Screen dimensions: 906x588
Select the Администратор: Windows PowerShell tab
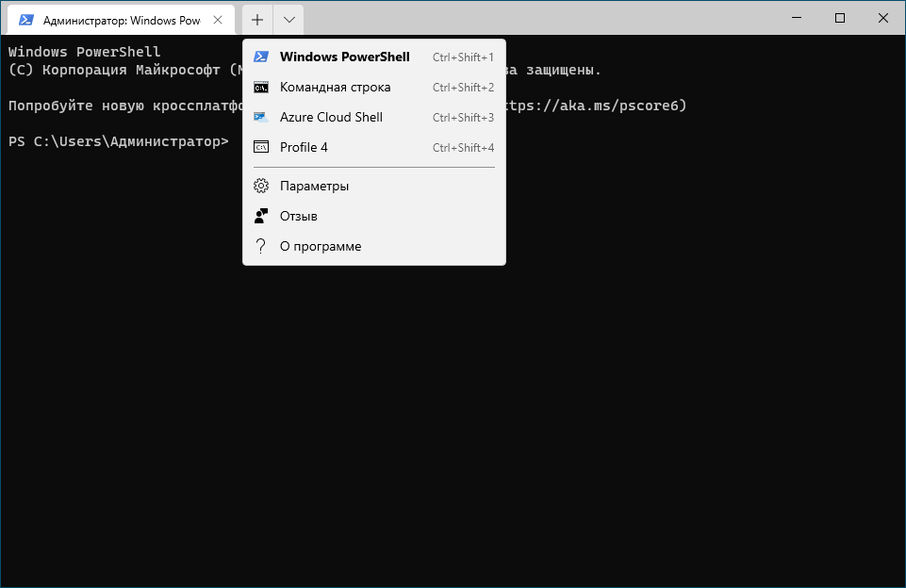[x=122, y=20]
